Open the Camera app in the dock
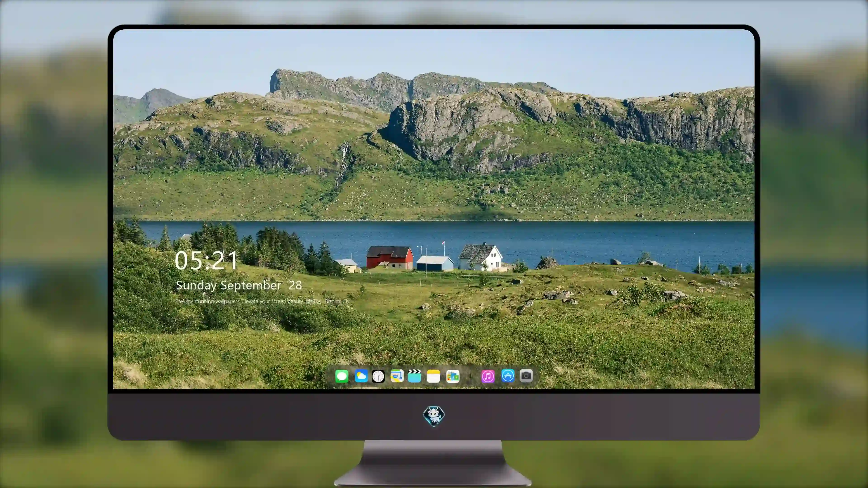868x488 pixels. (x=526, y=375)
